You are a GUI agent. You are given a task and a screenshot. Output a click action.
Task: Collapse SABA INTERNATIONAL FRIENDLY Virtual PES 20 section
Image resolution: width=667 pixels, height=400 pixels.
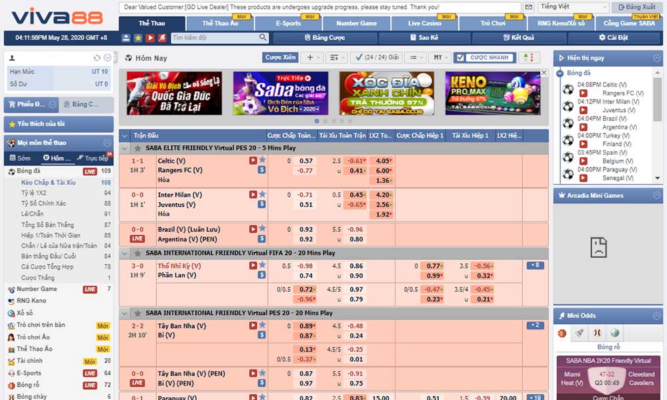(125, 313)
